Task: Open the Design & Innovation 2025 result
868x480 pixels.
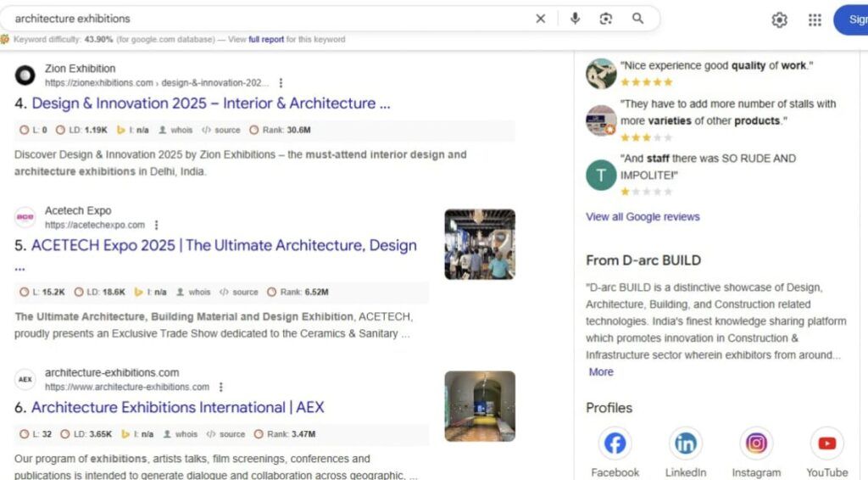Action: click(210, 103)
